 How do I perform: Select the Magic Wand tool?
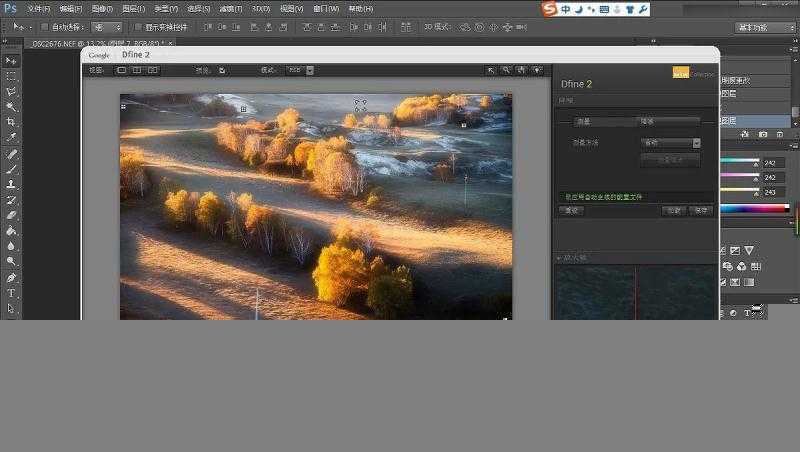(x=11, y=107)
